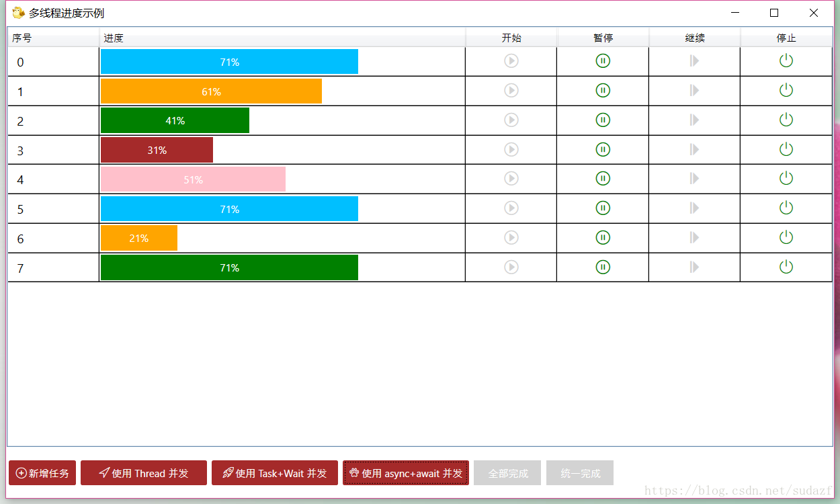Click the resume icon in row 7
This screenshot has width=840, height=504.
pos(694,267)
